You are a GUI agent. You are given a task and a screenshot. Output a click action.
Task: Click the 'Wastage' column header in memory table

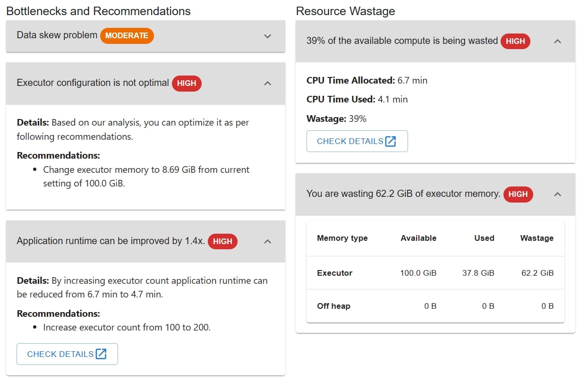[x=537, y=238]
